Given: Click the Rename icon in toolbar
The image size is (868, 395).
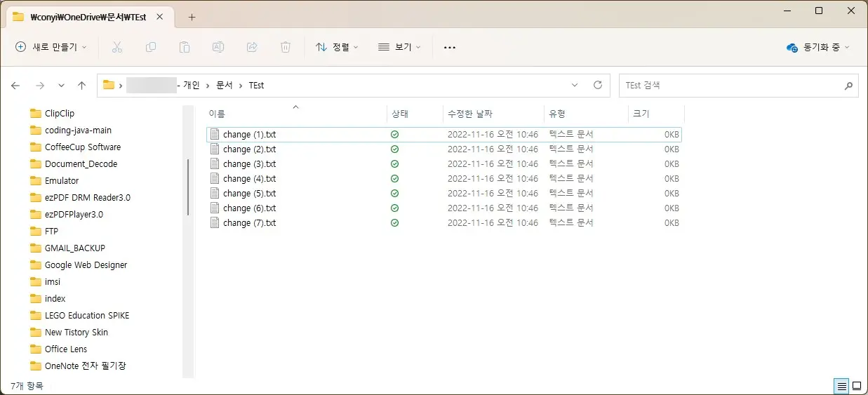Looking at the screenshot, I should [x=218, y=47].
